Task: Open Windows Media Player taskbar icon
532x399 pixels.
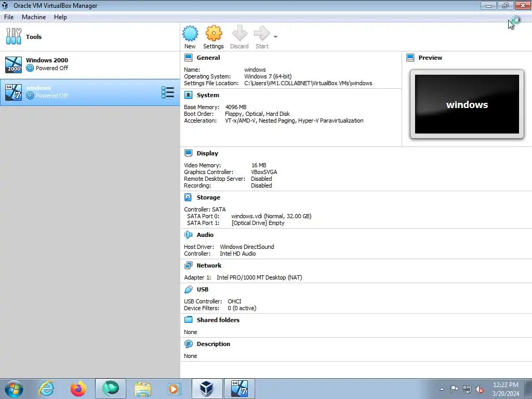Action: coord(175,389)
